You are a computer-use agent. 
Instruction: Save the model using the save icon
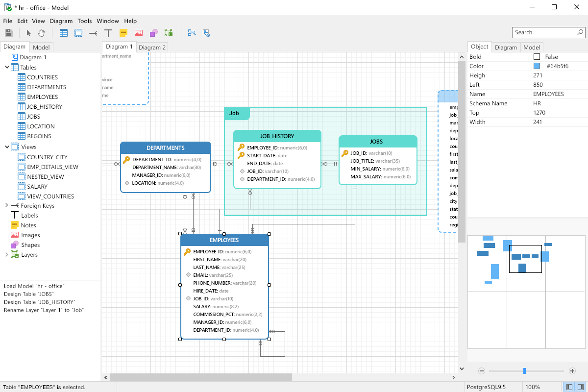click(8, 33)
